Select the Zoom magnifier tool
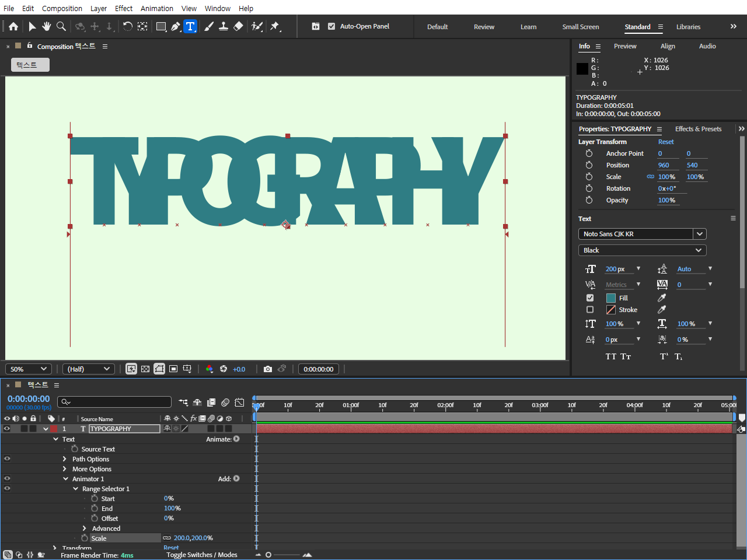 (61, 26)
